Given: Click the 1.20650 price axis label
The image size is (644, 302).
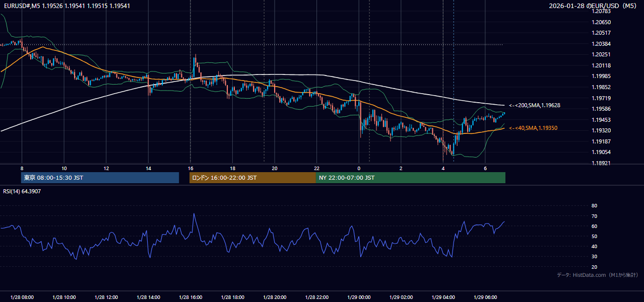Looking at the screenshot, I should 601,22.
